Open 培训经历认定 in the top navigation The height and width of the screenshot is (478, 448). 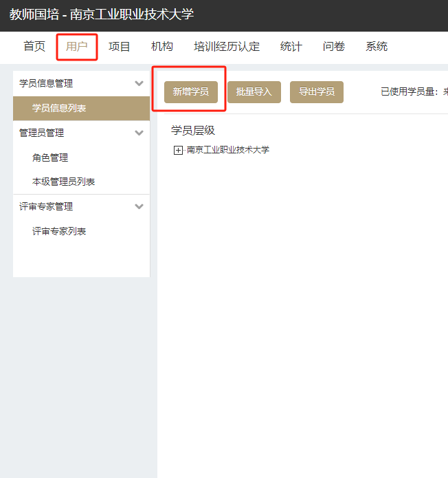(227, 47)
